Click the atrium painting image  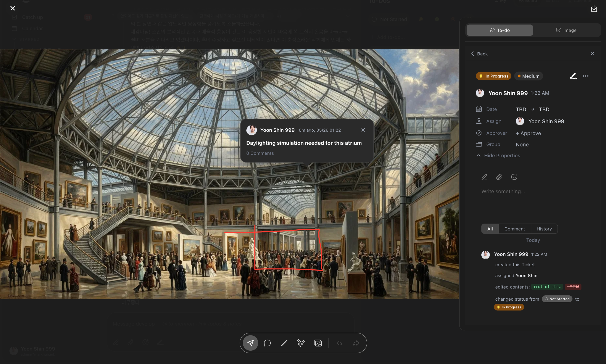(230, 174)
